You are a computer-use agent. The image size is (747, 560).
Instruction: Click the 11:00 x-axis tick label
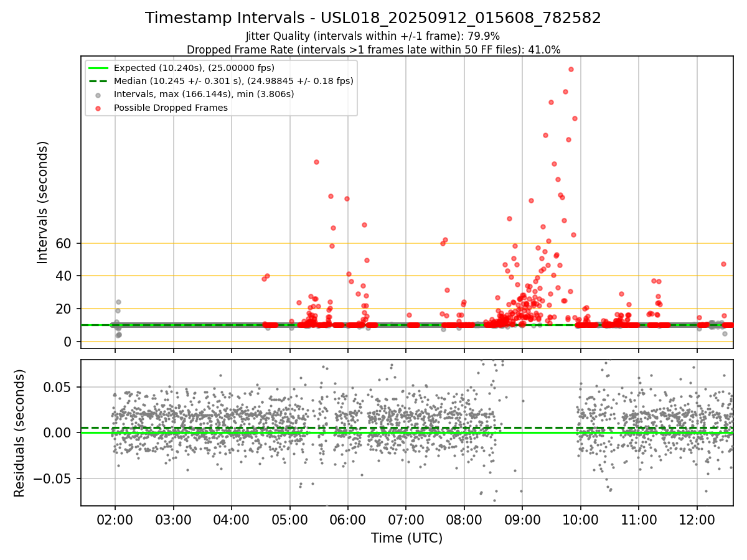(639, 519)
